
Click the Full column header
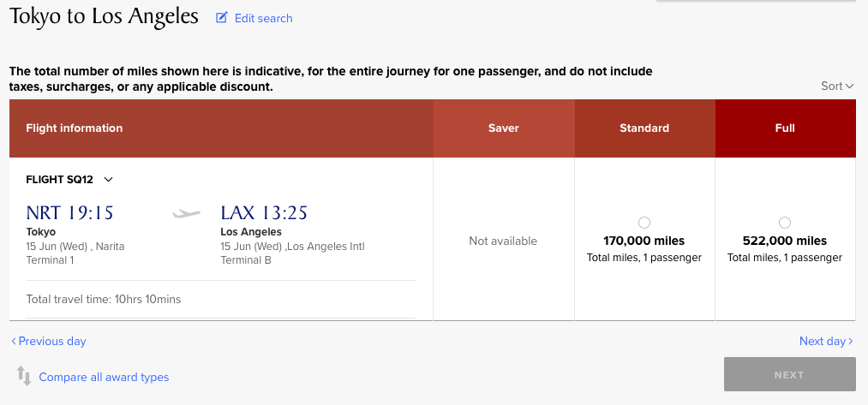pyautogui.click(x=785, y=128)
